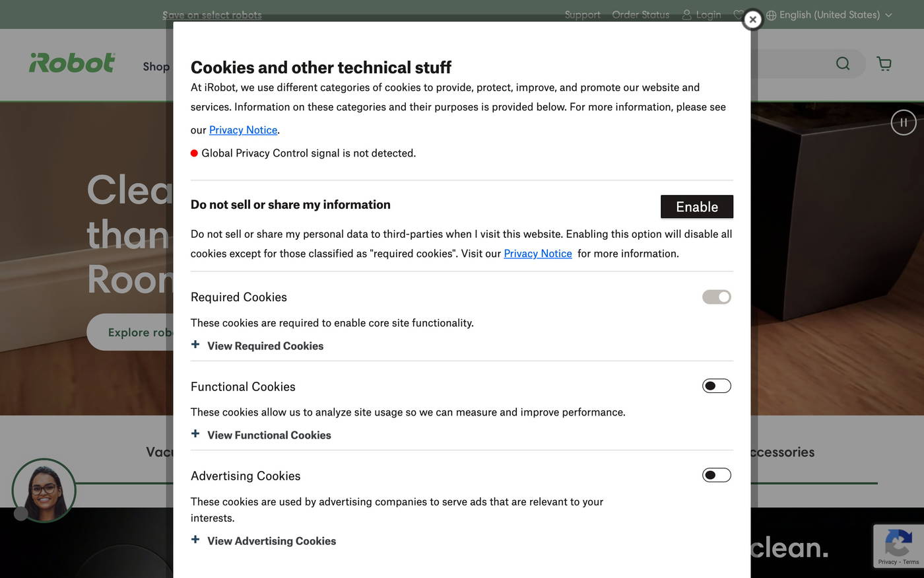Turn on the Advertising Cookies toggle
This screenshot has width=924, height=578.
pos(716,475)
